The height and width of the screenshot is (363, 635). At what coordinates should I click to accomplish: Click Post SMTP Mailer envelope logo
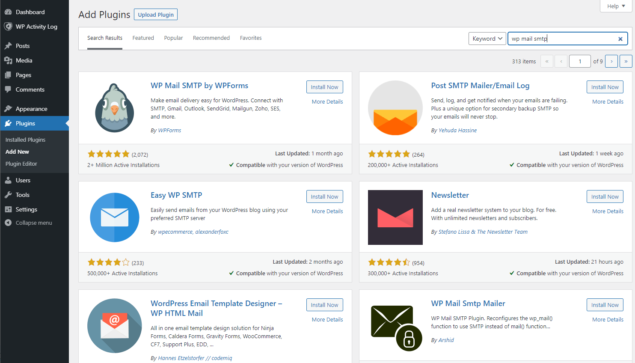pos(395,108)
